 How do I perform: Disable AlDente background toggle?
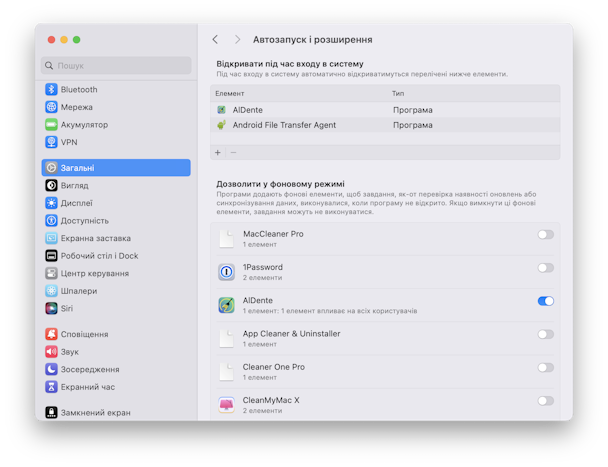coord(546,301)
